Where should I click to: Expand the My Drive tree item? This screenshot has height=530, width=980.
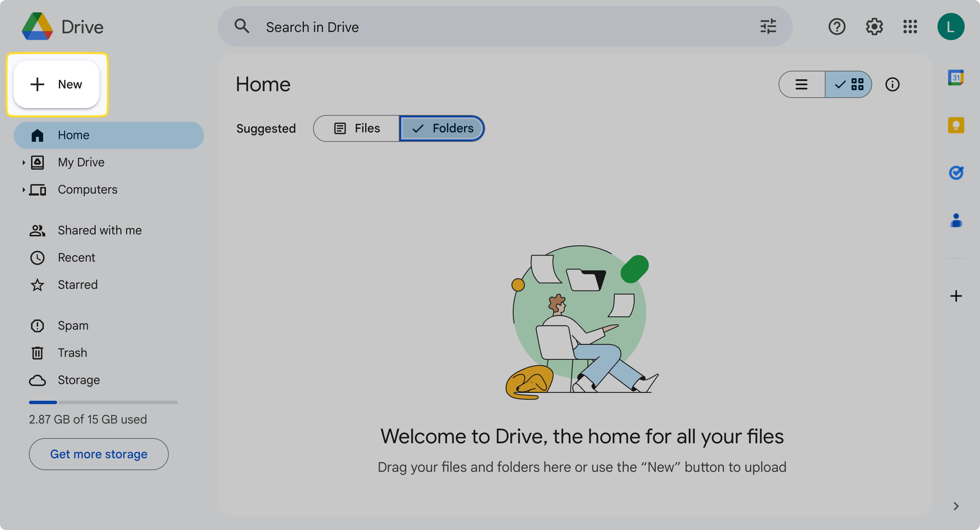coord(23,162)
